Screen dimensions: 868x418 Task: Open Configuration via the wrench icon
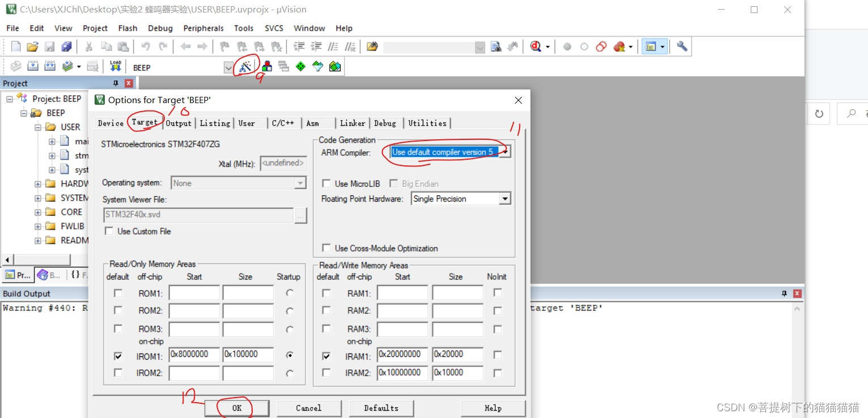point(682,46)
